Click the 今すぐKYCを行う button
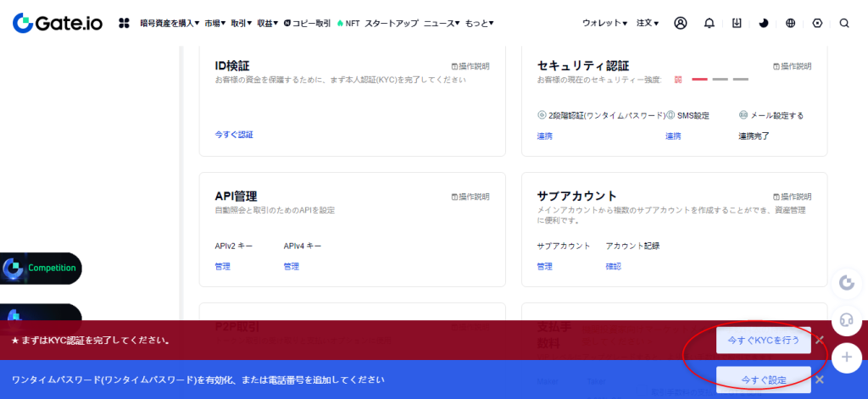Viewport: 868px width, 399px height. (763, 341)
